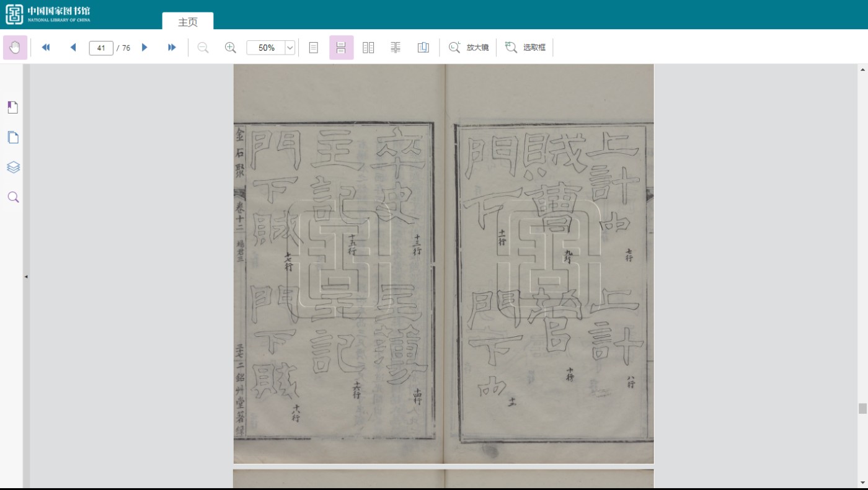Viewport: 868px width, 490px height.
Task: Click the page number input field
Action: click(101, 48)
